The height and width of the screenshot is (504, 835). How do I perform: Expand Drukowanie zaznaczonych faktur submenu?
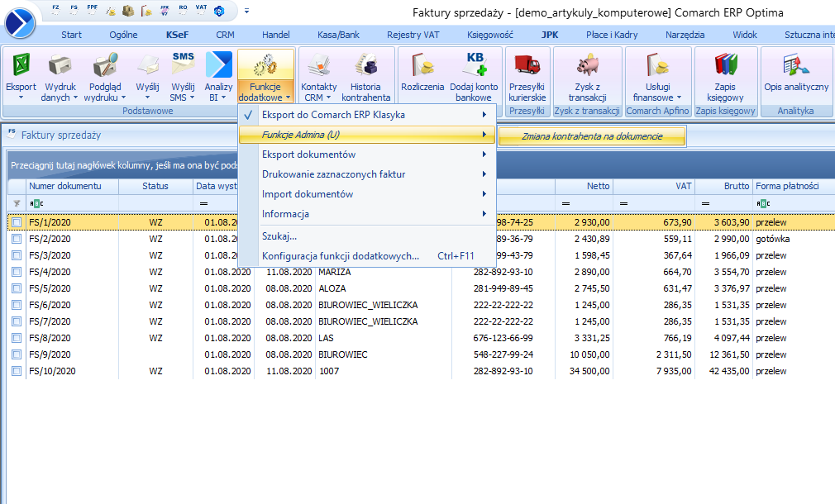pos(368,174)
